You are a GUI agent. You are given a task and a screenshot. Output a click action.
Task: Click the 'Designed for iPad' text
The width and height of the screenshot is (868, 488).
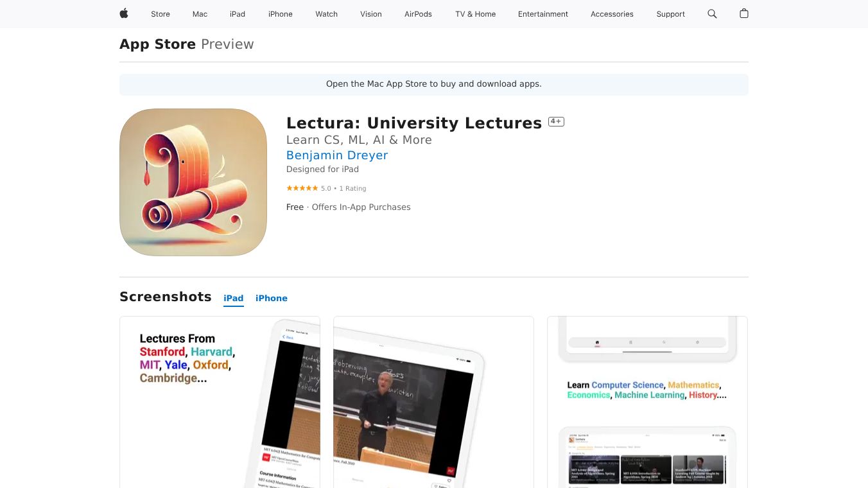coord(322,170)
